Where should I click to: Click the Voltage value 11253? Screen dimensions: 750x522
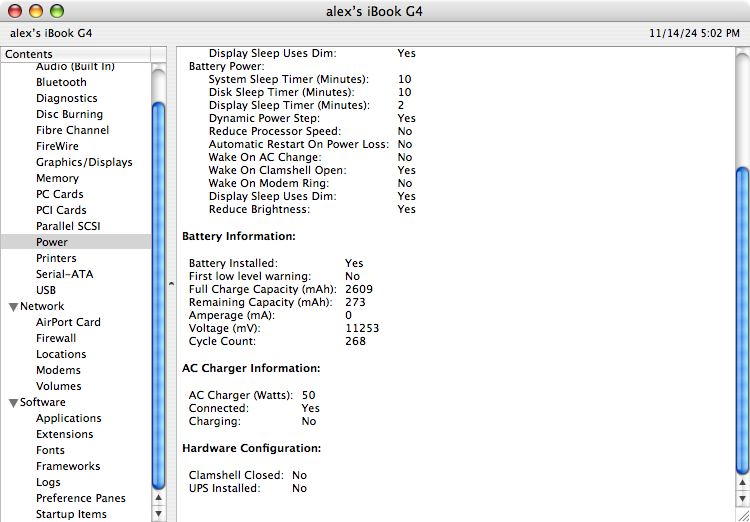pyautogui.click(x=362, y=328)
